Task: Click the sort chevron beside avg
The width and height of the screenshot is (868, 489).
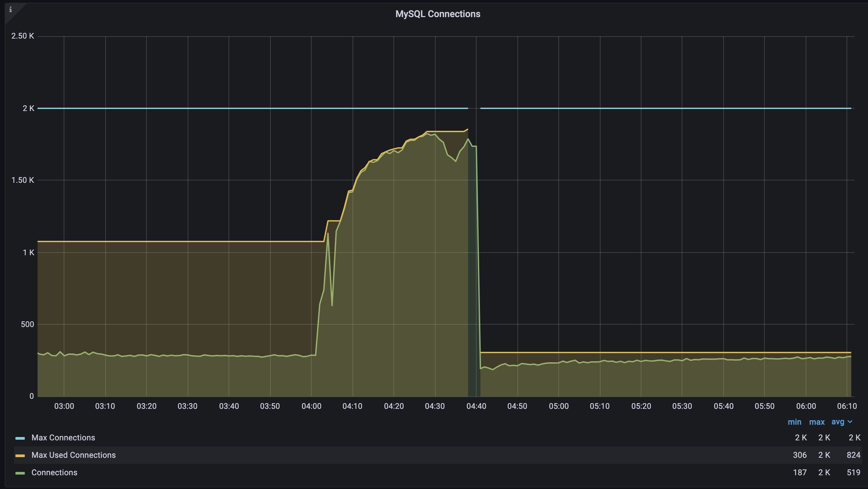Action: click(x=850, y=422)
